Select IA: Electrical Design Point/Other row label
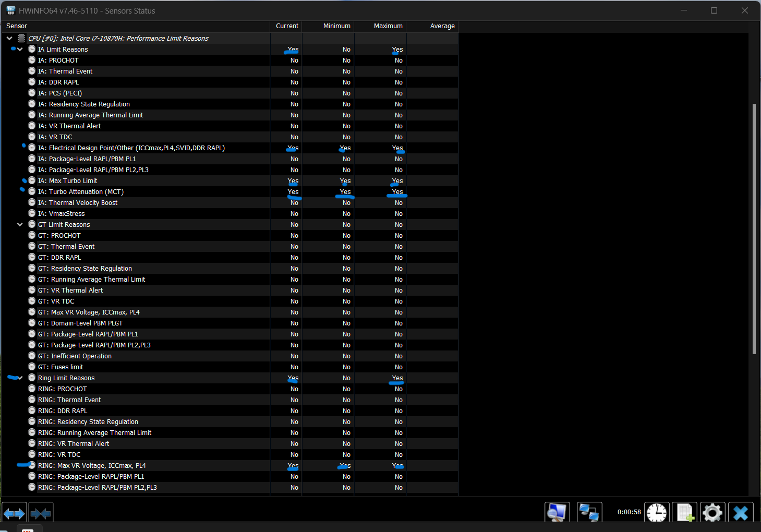Viewport: 761px width, 532px height. [131, 148]
